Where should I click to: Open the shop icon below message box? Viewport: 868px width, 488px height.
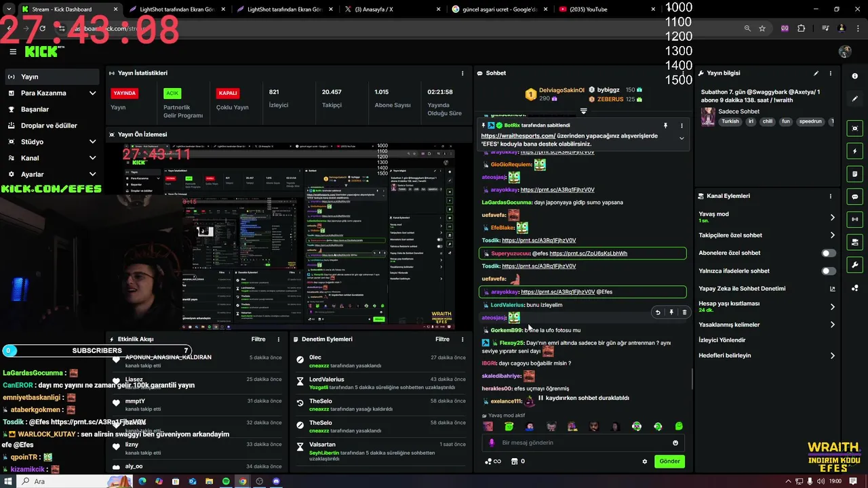point(514,462)
